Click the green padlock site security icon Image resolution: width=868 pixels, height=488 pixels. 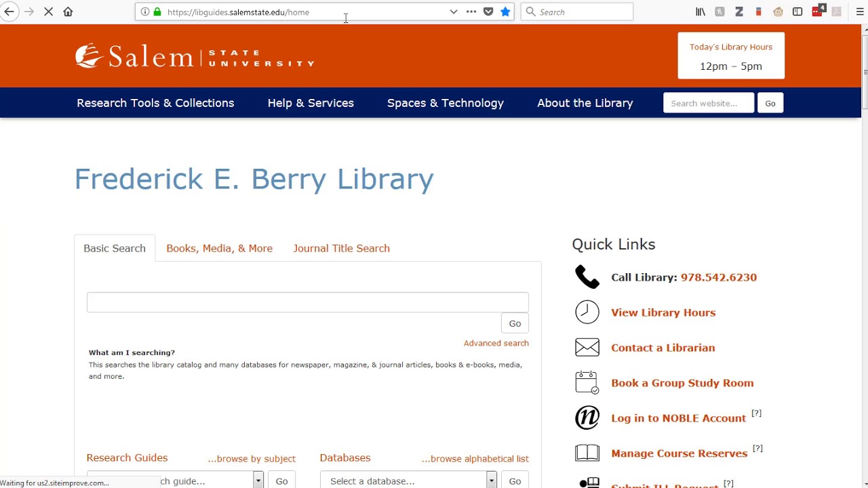click(157, 12)
